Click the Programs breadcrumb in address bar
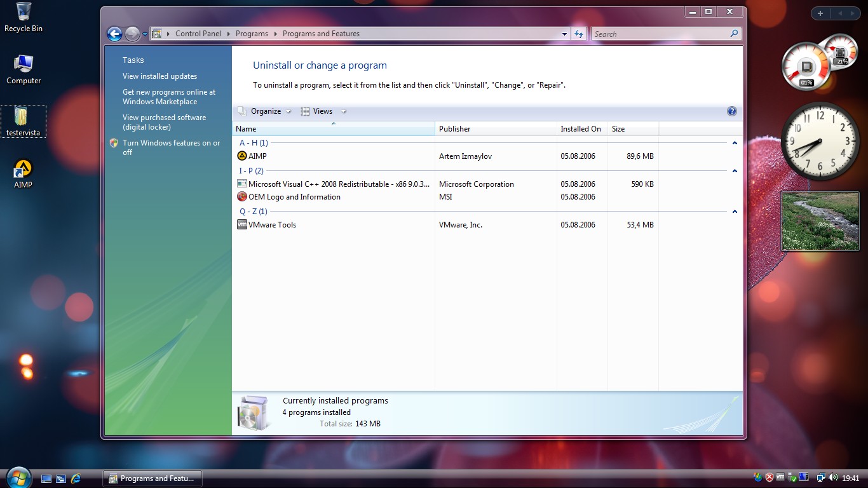 click(252, 34)
